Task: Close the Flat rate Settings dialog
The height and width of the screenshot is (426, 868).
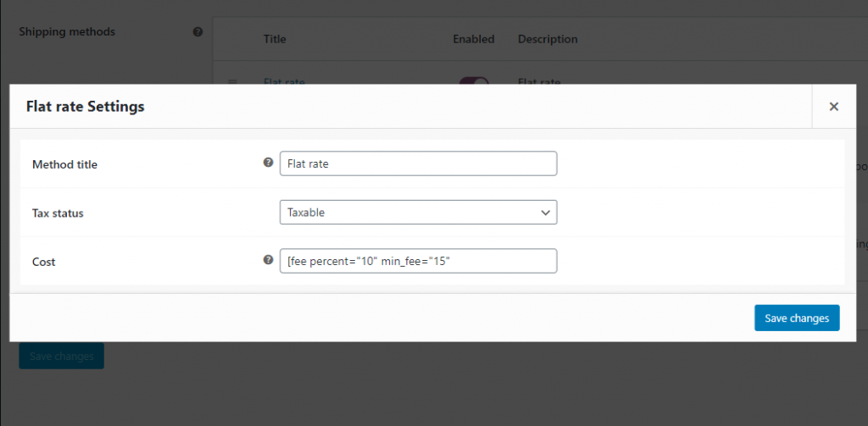Action: click(834, 107)
